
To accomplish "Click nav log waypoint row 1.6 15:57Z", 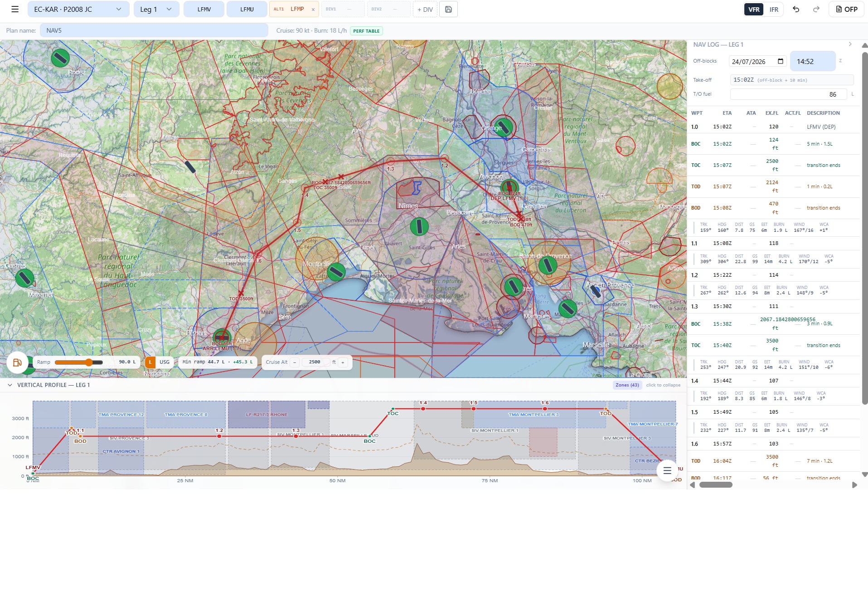I will (x=774, y=444).
